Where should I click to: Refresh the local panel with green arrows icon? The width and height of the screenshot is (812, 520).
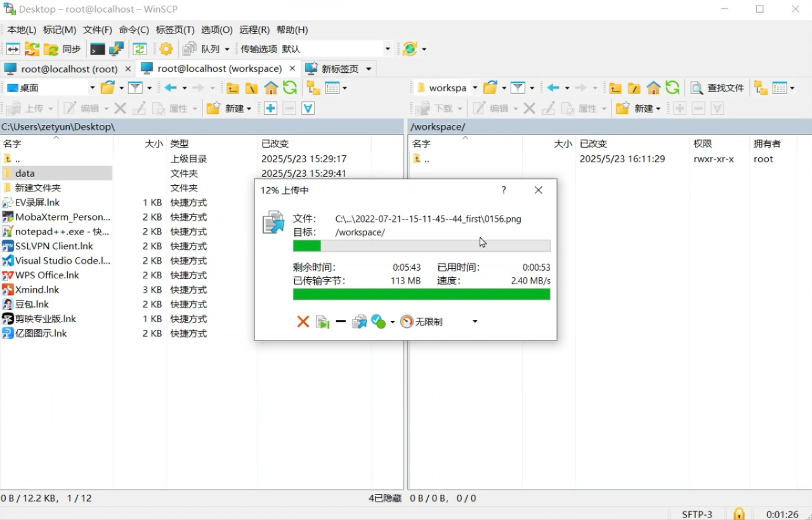[x=290, y=88]
